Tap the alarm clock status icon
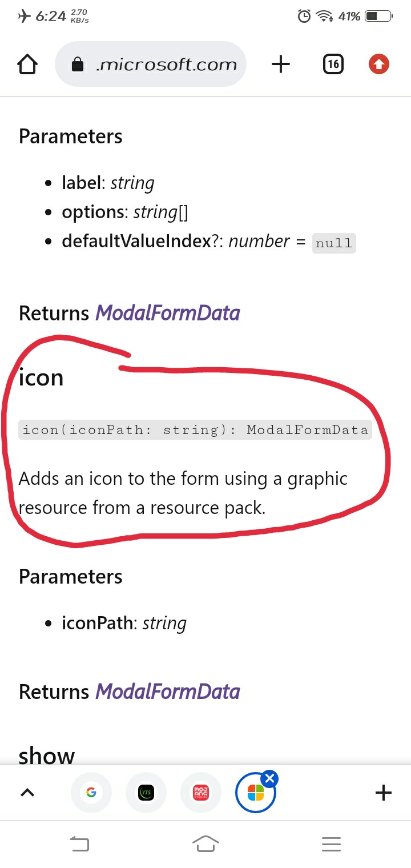Viewport: 411px width, 868px height. pyautogui.click(x=304, y=17)
